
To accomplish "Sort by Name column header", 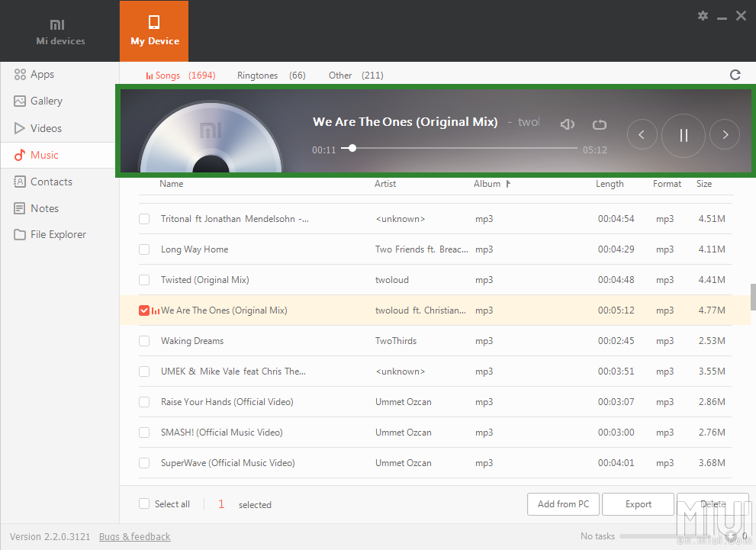I will click(x=171, y=184).
